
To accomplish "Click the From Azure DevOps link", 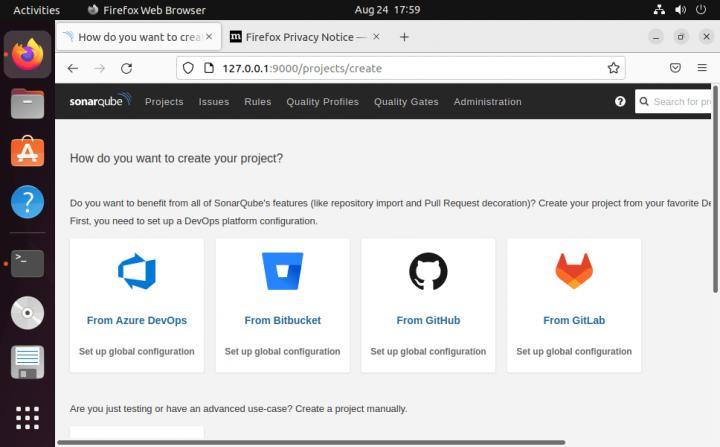I will (137, 320).
